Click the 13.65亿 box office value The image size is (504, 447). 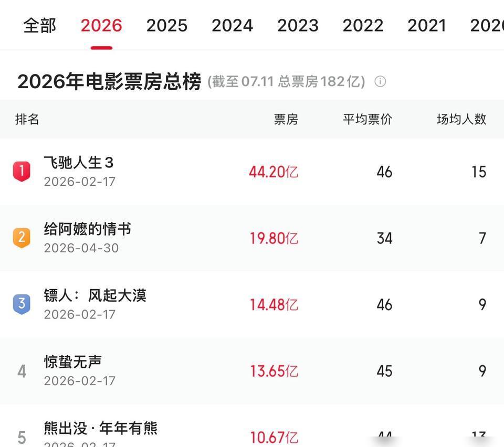[274, 371]
